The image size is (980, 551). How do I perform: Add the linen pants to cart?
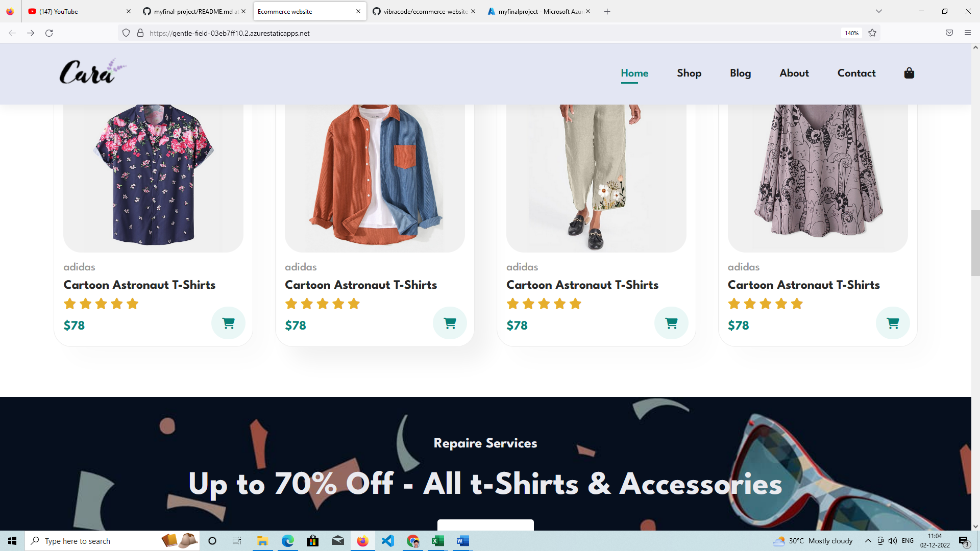pyautogui.click(x=672, y=323)
